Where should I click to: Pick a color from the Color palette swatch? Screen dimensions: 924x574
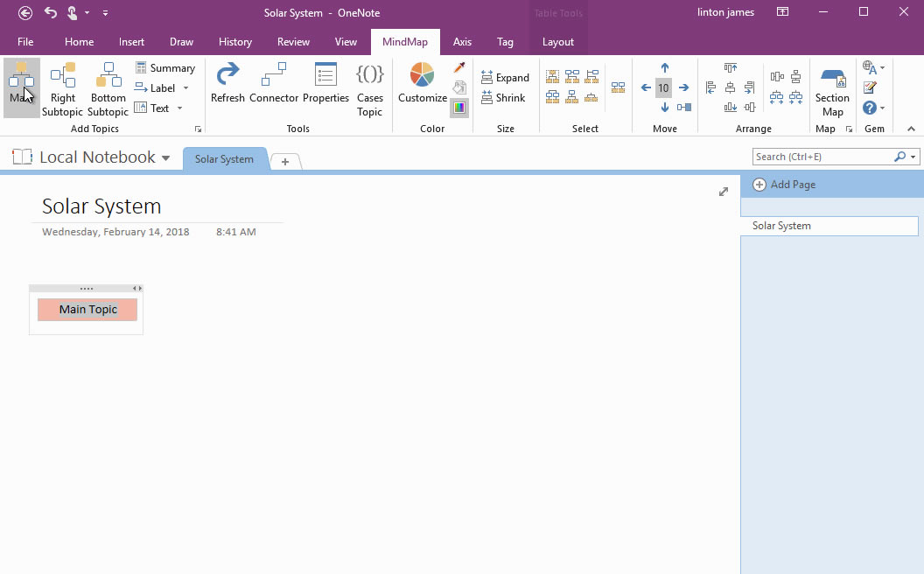click(x=458, y=107)
